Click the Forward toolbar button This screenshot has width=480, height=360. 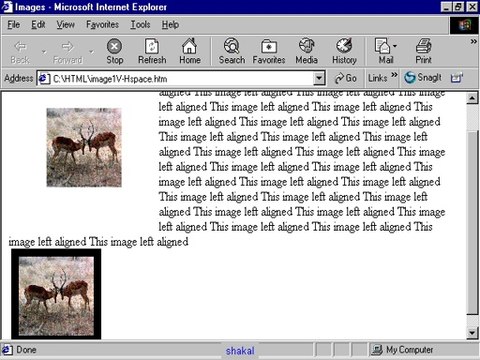pyautogui.click(x=68, y=52)
